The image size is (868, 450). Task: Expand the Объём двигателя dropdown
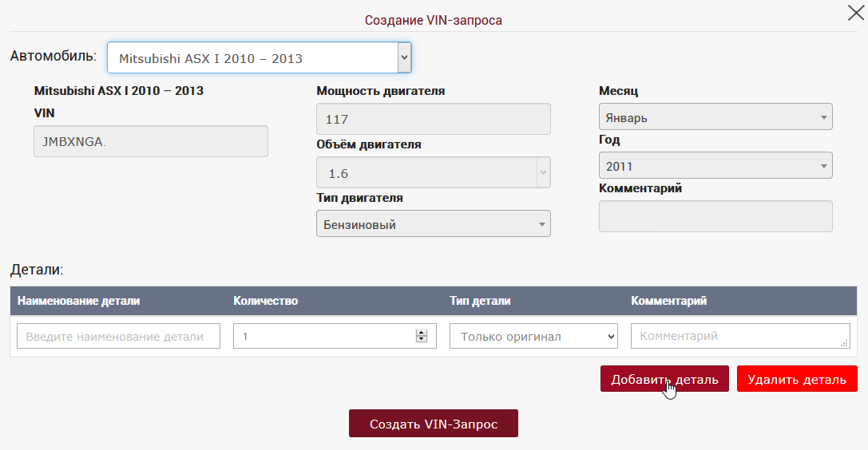tap(433, 173)
